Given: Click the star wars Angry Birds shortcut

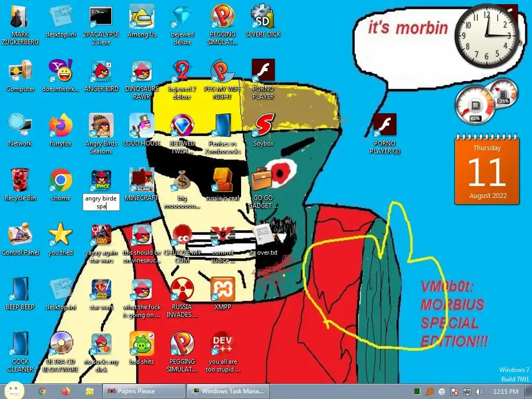Looking at the screenshot, I should pos(101,289).
